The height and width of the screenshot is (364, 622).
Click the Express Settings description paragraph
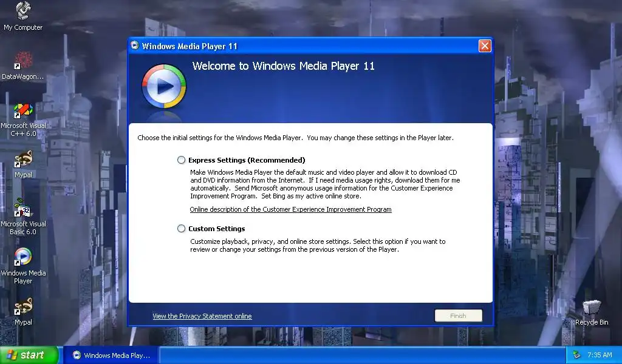point(325,184)
